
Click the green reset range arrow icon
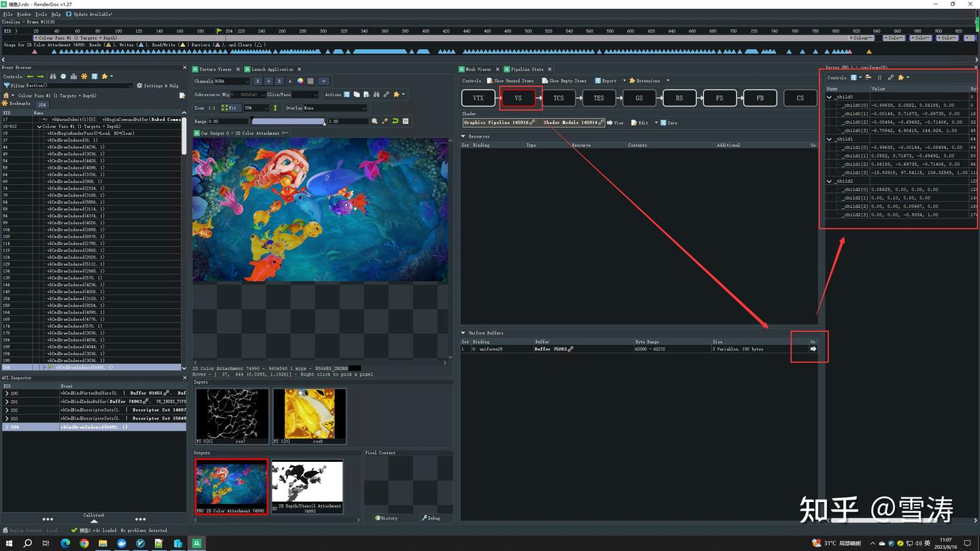[x=394, y=120]
